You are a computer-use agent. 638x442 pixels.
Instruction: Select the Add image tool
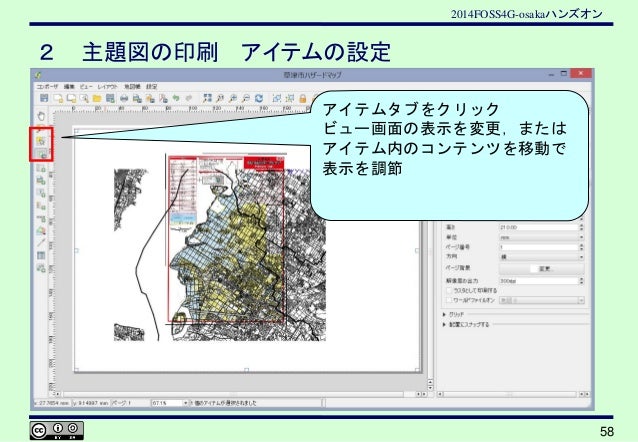click(x=41, y=180)
